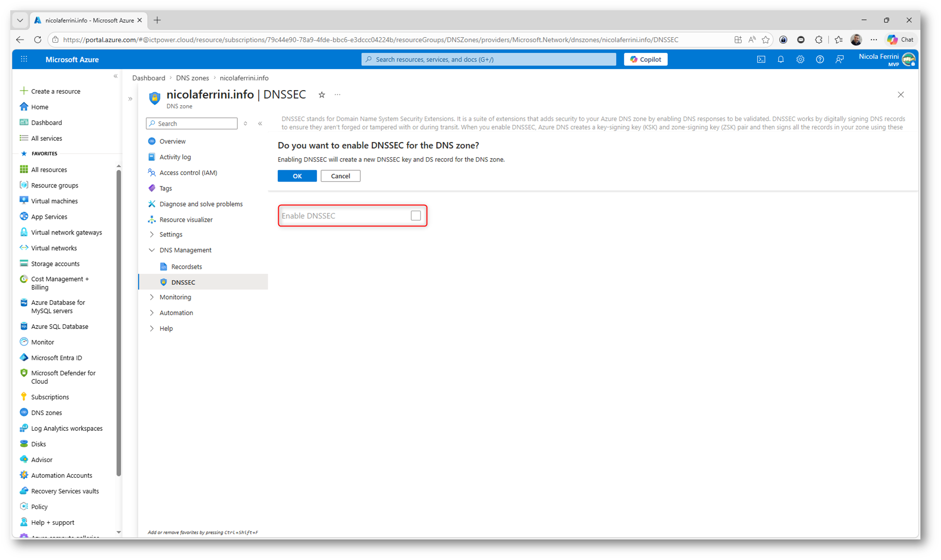Collapse the DNS Management section
The height and width of the screenshot is (560, 941).
(x=152, y=250)
